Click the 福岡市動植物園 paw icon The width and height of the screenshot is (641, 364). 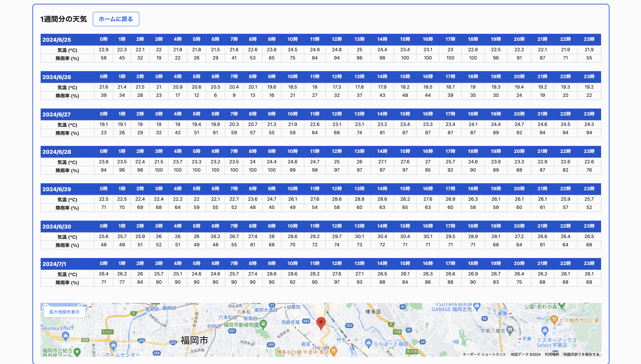click(x=263, y=324)
